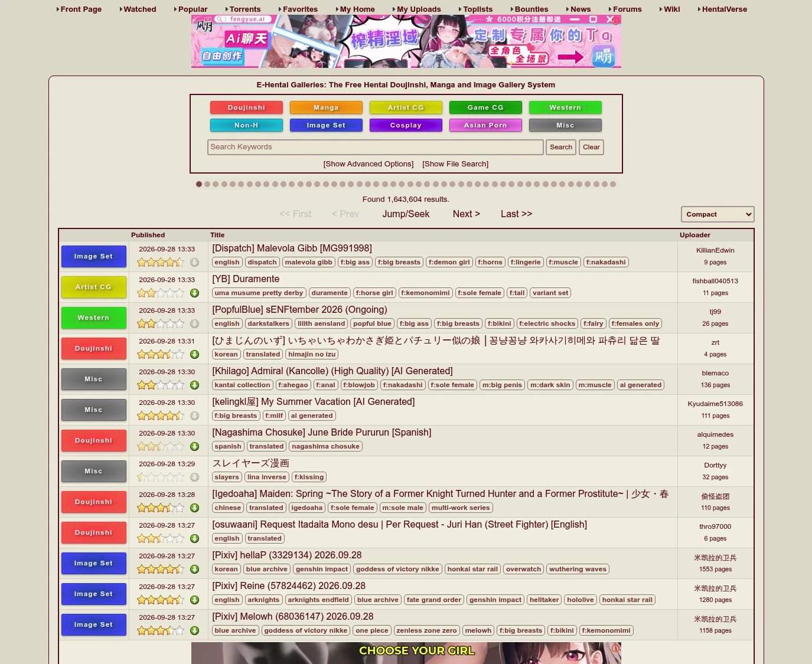Click green torrent arrow for Nagashima Chosuke entry
This screenshot has width=812, height=664.
pyautogui.click(x=194, y=446)
